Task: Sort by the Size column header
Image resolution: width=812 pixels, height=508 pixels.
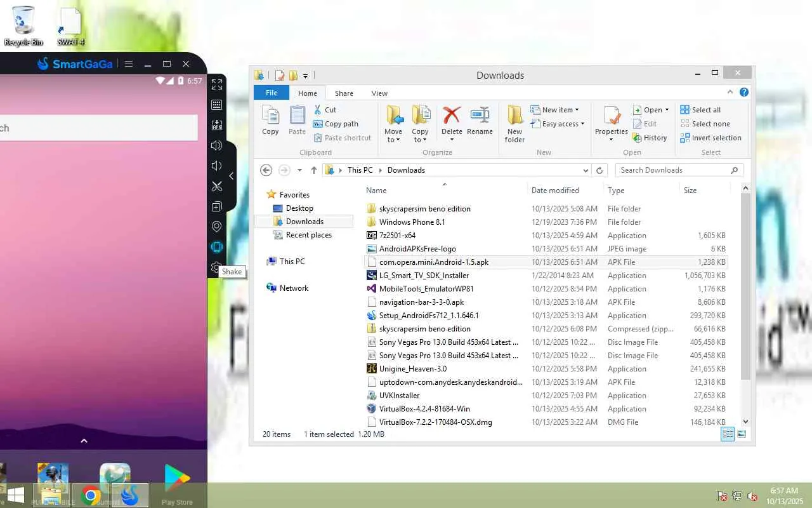Action: 690,190
